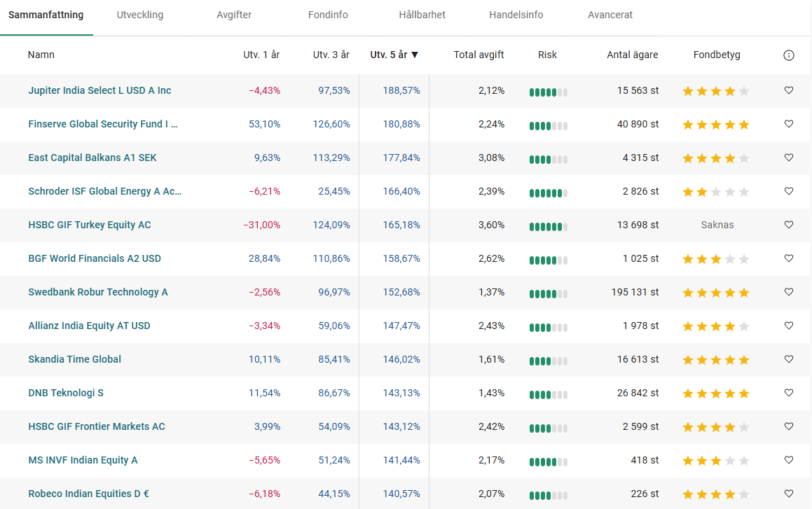Sort table by Fondbetyg
The height and width of the screenshot is (509, 812).
click(717, 55)
